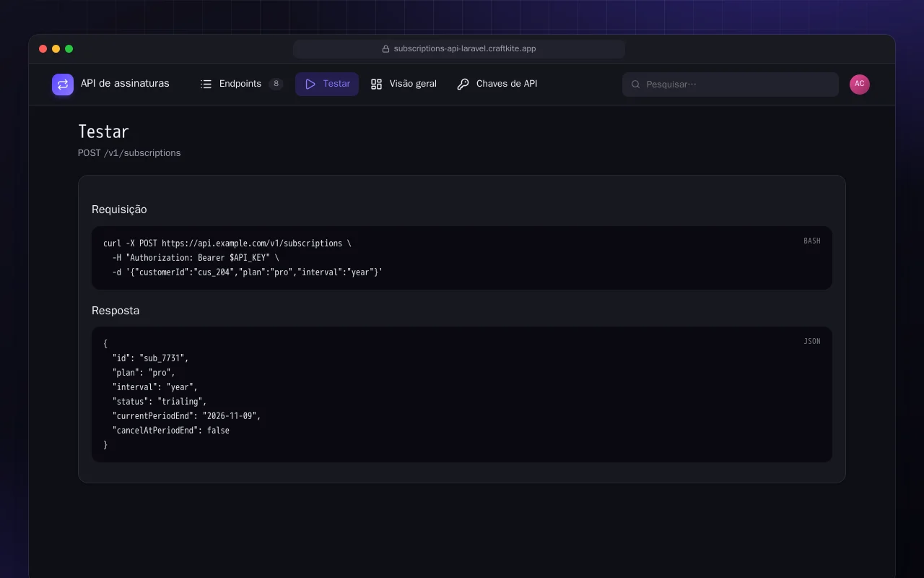Click the JSON language label
This screenshot has width=924, height=578.
point(812,341)
